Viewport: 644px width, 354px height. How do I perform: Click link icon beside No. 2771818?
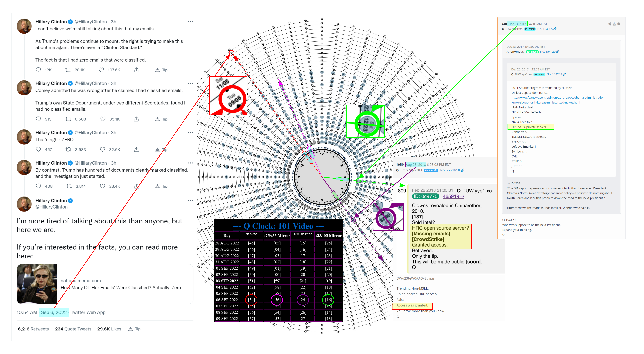[x=463, y=170]
